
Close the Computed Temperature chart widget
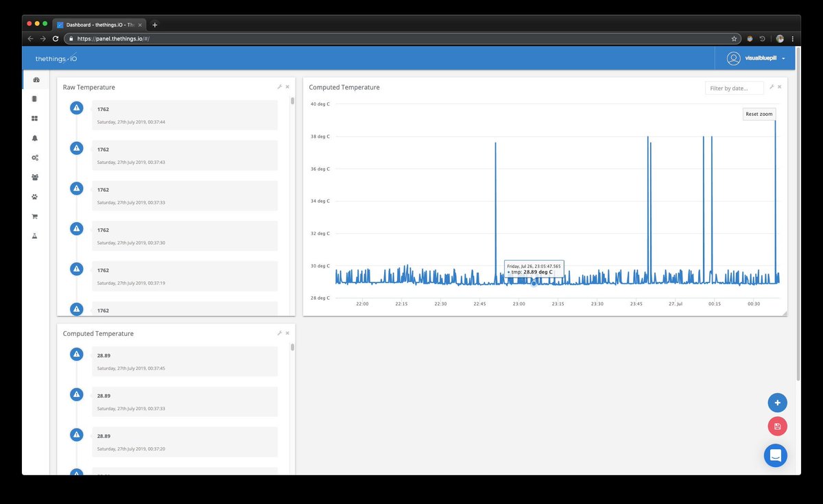click(780, 87)
